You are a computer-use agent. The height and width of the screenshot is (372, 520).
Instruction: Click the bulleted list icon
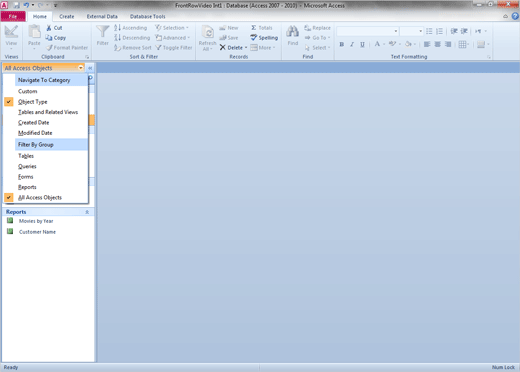coord(429,31)
